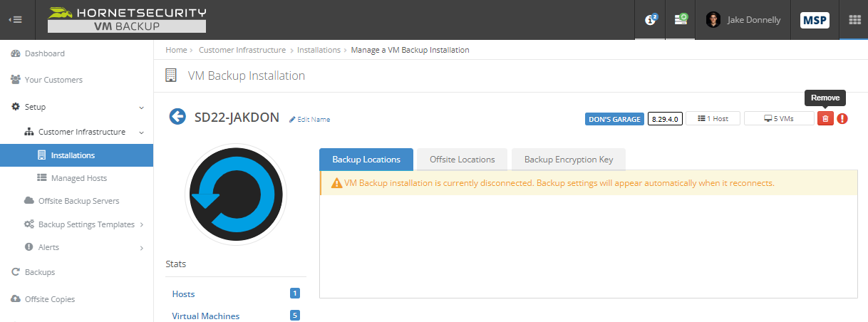This screenshot has width=868, height=322.
Task: Switch to the Backup Locations tab
Action: click(x=366, y=160)
